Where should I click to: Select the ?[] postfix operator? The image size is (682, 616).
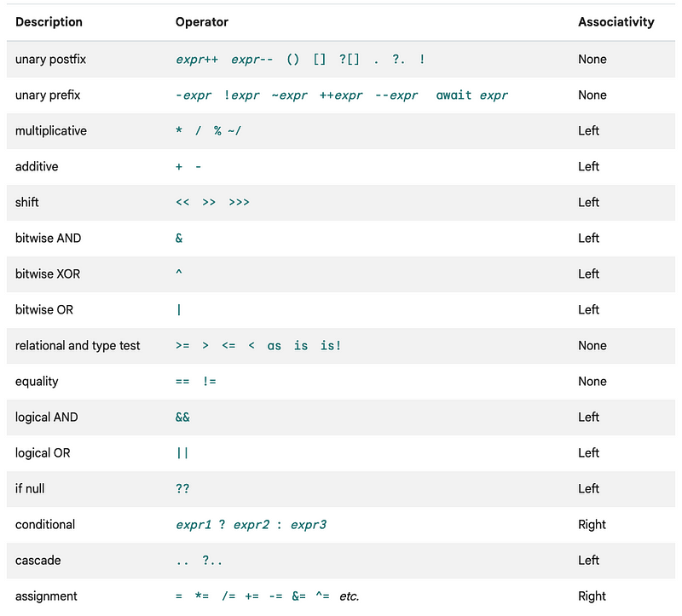[x=350, y=59]
